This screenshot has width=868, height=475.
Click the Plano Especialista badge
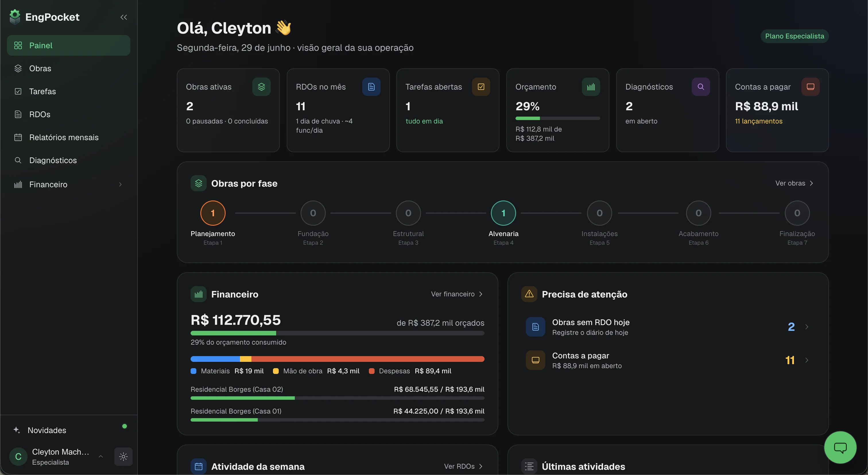[795, 36]
